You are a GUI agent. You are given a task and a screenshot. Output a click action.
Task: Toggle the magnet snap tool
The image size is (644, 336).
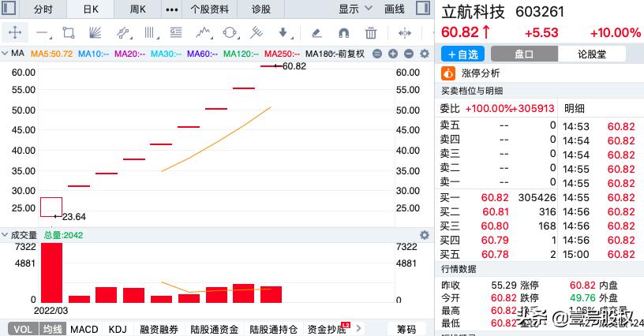tap(344, 33)
